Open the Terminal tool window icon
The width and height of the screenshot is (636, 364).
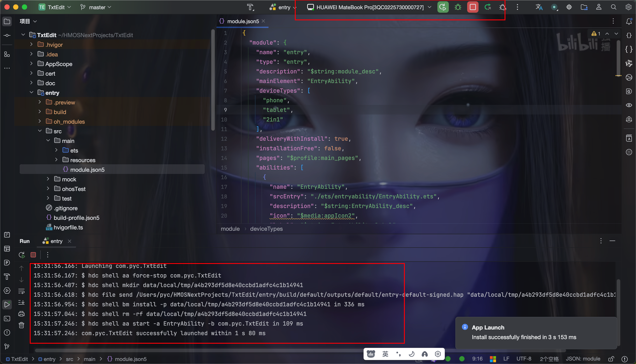[x=7, y=319]
